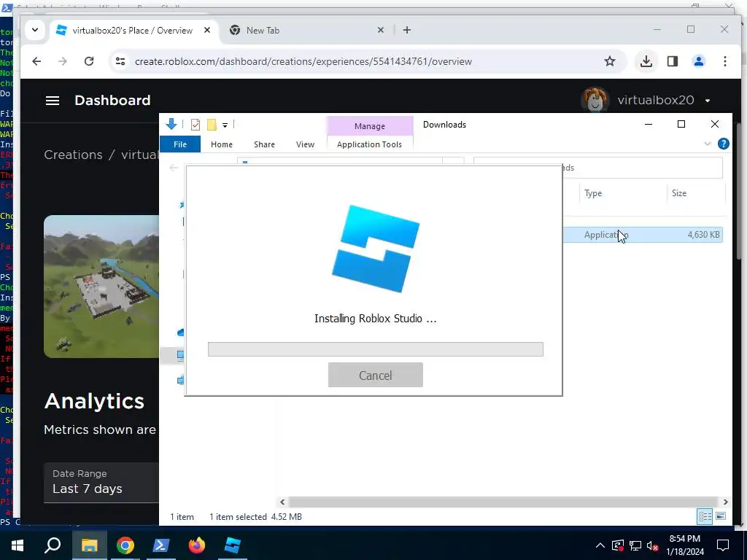This screenshot has height=560, width=747.
Task: Click the horizontal scrollbar right arrow
Action: click(725, 502)
